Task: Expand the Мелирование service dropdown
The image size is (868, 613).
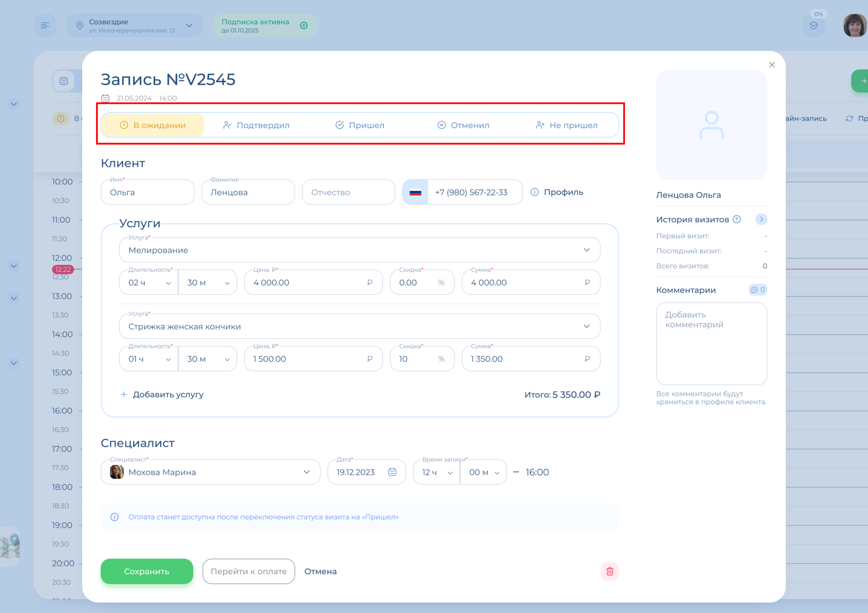Action: tap(586, 250)
